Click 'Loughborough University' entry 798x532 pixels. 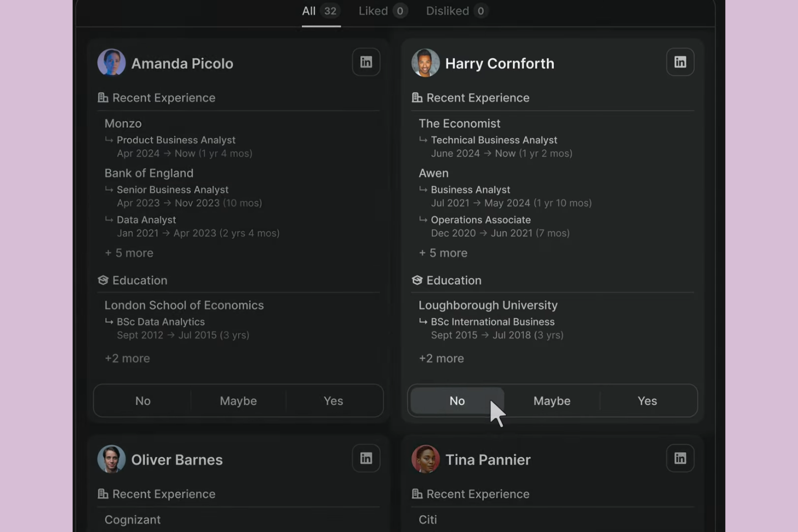tap(488, 305)
